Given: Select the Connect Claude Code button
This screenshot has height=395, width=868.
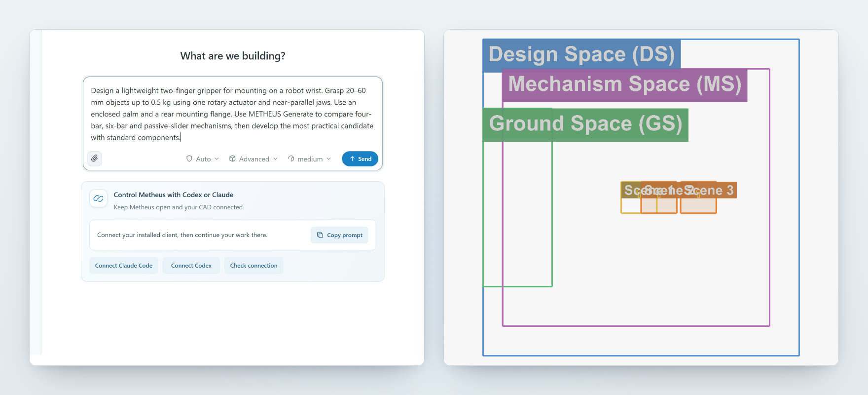Looking at the screenshot, I should [x=124, y=266].
